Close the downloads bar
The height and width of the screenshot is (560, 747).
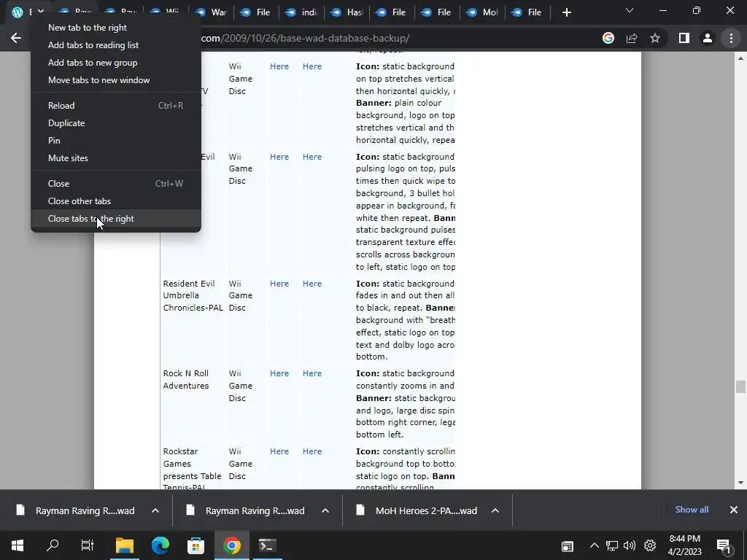[x=734, y=510]
